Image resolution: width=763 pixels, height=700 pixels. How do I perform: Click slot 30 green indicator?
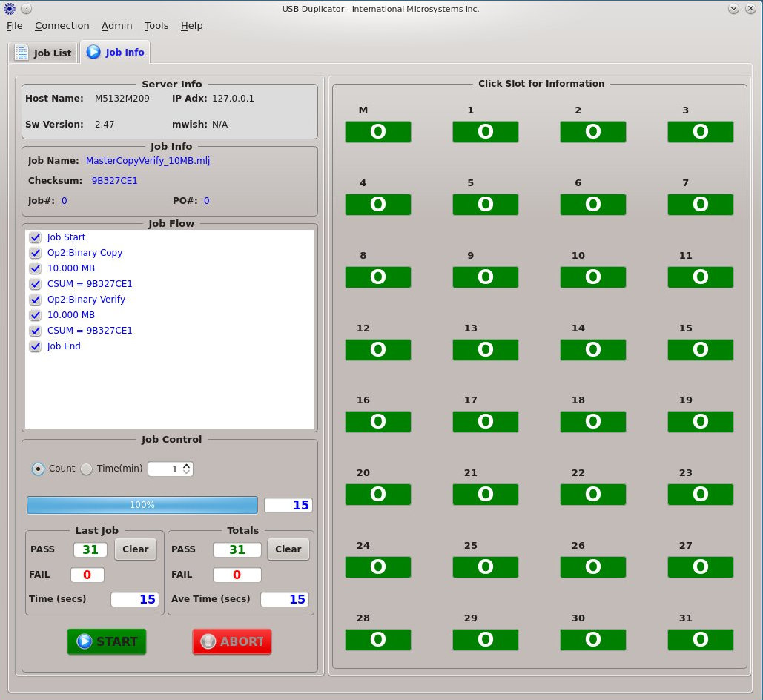592,640
